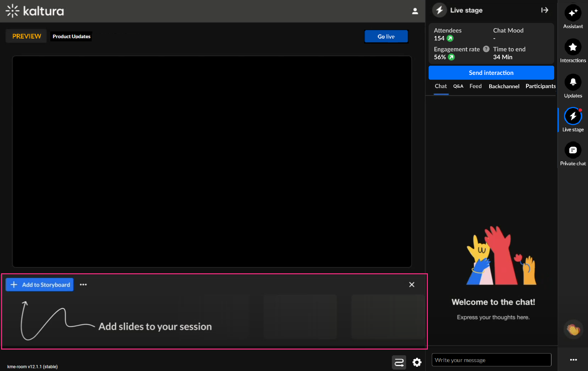Image resolution: width=588 pixels, height=371 pixels.
Task: Click the Engagement rate 56% value
Action: click(440, 57)
